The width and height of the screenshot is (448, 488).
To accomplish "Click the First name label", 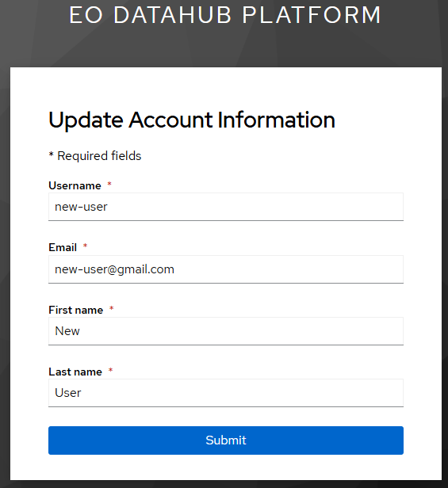I will point(75,310).
